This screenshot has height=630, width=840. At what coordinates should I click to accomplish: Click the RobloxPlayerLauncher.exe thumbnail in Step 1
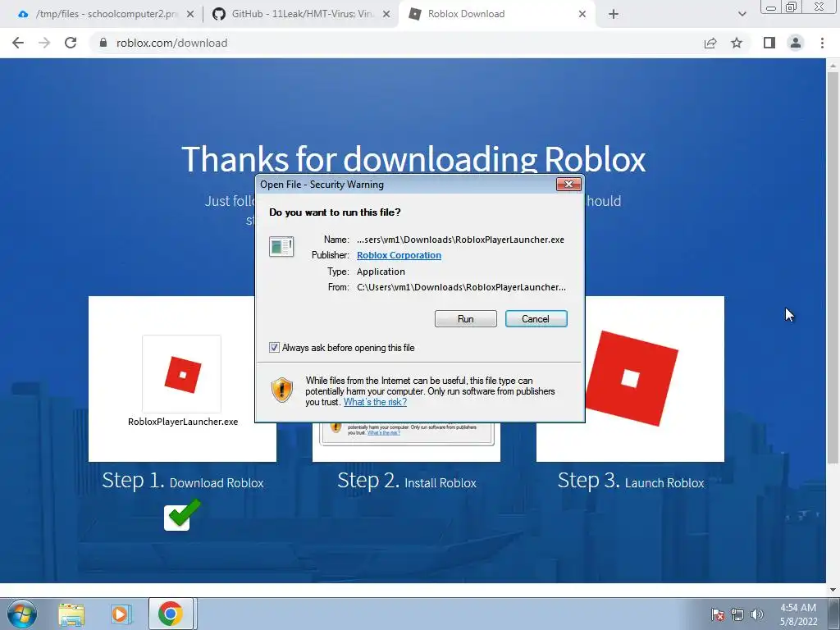(x=181, y=374)
